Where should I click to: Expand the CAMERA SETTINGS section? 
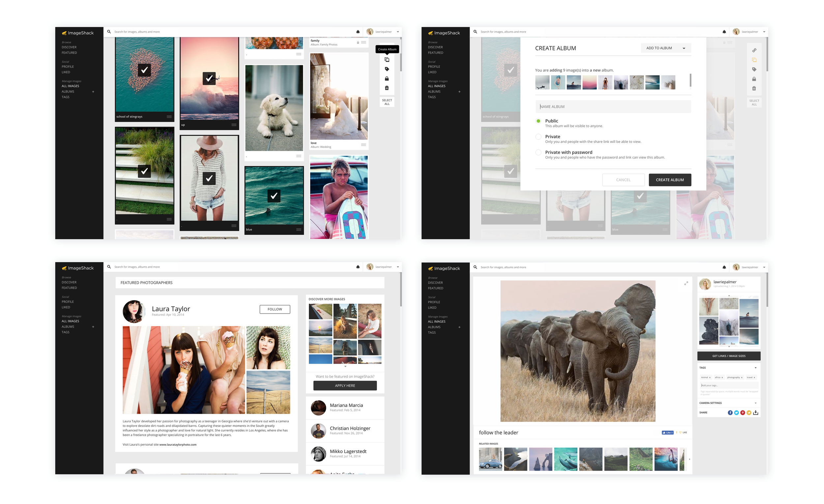click(x=755, y=403)
